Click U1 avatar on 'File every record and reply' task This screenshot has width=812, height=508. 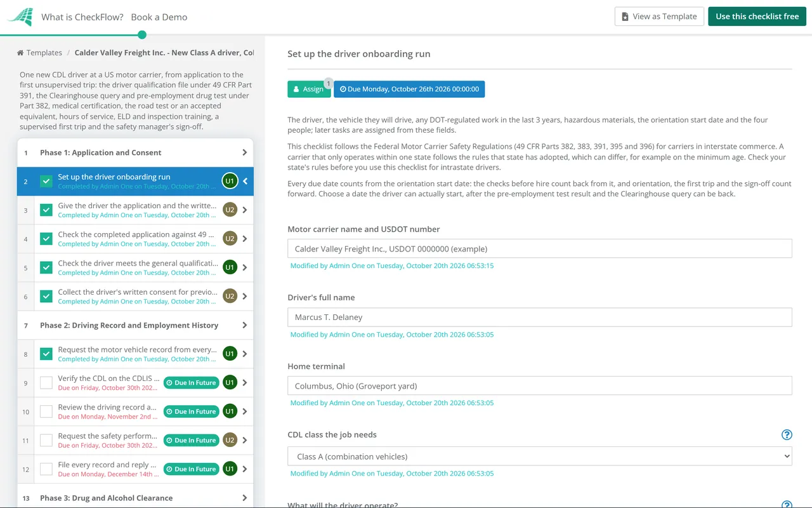coord(230,469)
